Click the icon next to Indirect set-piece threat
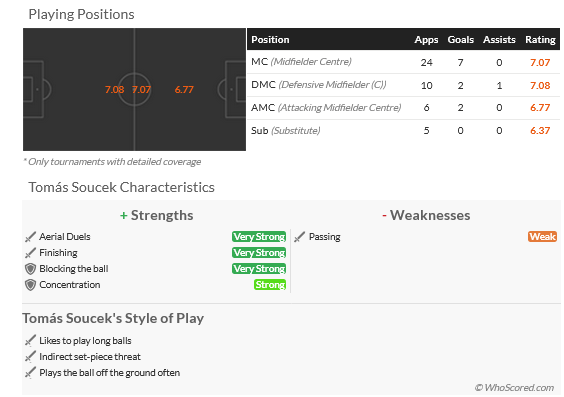This screenshot has width=564, height=397. coord(31,356)
